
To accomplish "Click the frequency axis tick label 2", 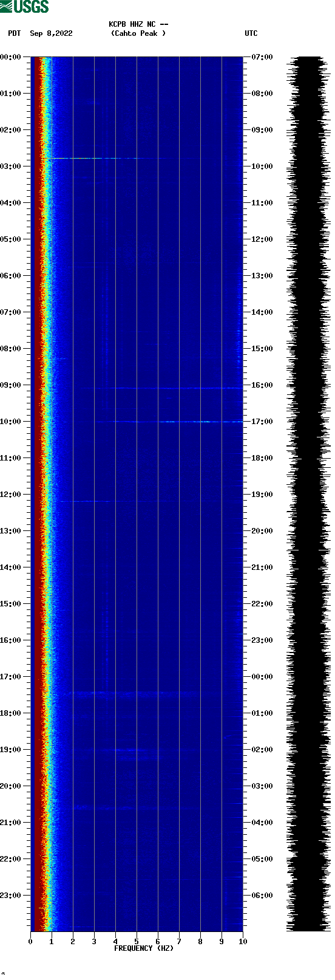I will pos(73,942).
